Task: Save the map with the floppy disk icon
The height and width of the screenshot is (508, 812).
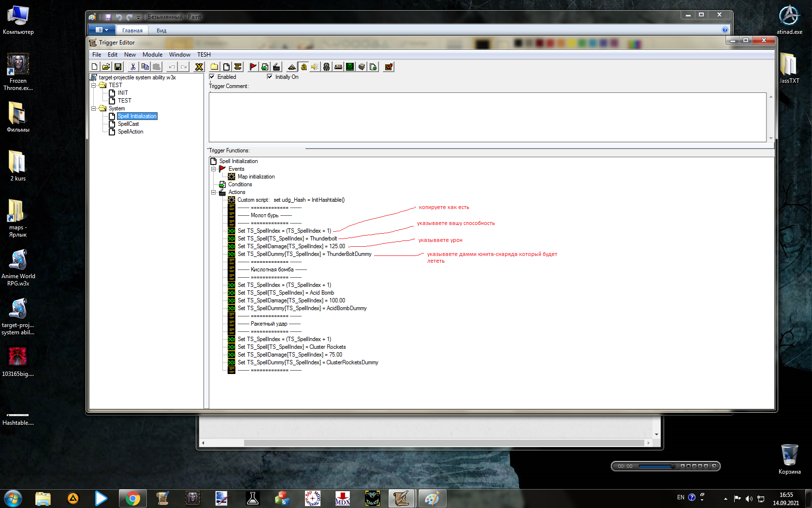Action: (117, 67)
